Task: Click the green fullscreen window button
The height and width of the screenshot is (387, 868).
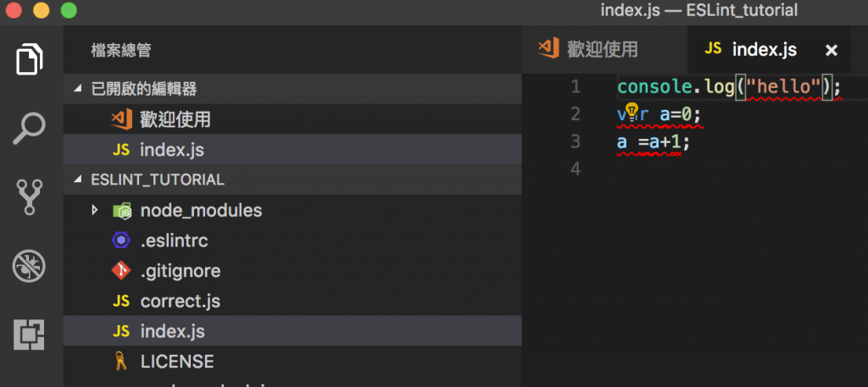Action: click(x=69, y=10)
